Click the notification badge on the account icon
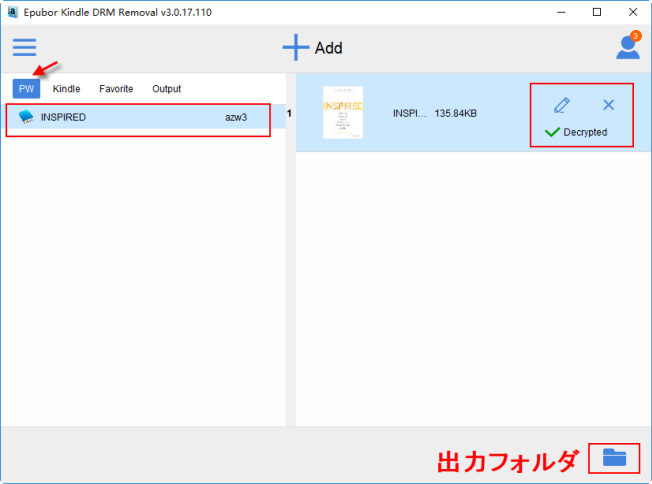 [x=636, y=36]
